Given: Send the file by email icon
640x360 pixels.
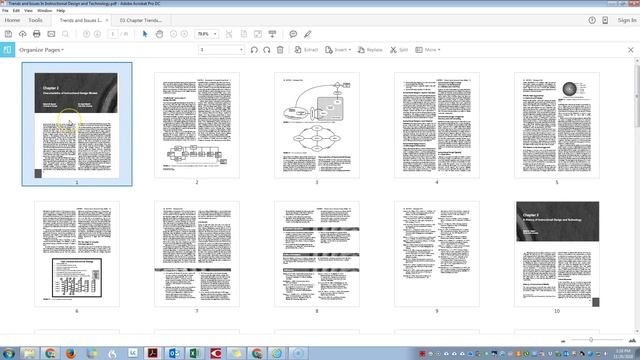Looking at the screenshot, I should (51, 34).
